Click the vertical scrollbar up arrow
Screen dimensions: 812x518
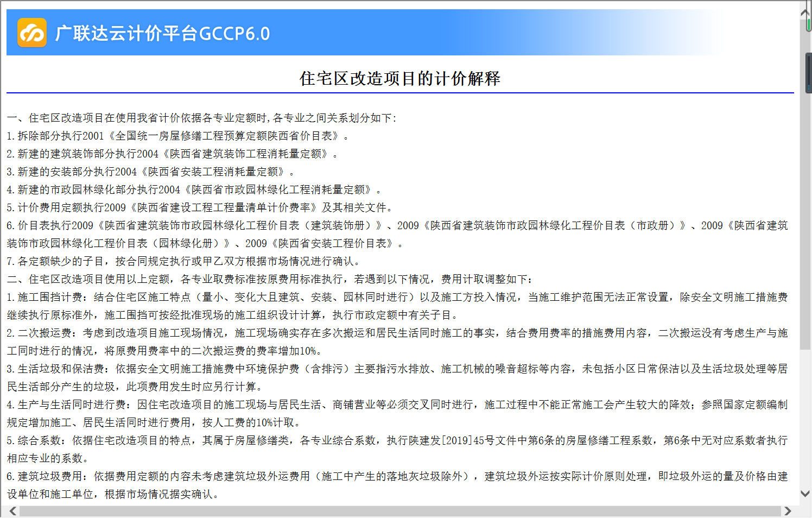coord(805,12)
